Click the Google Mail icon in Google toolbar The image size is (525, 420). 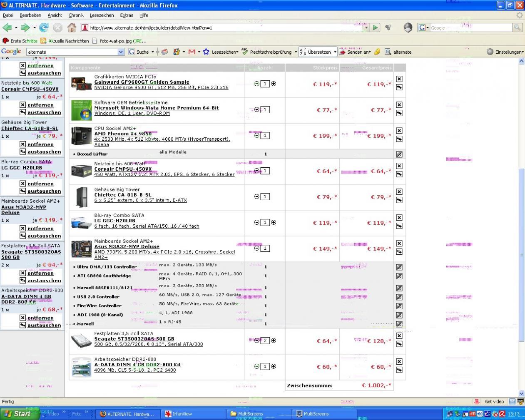[192, 52]
